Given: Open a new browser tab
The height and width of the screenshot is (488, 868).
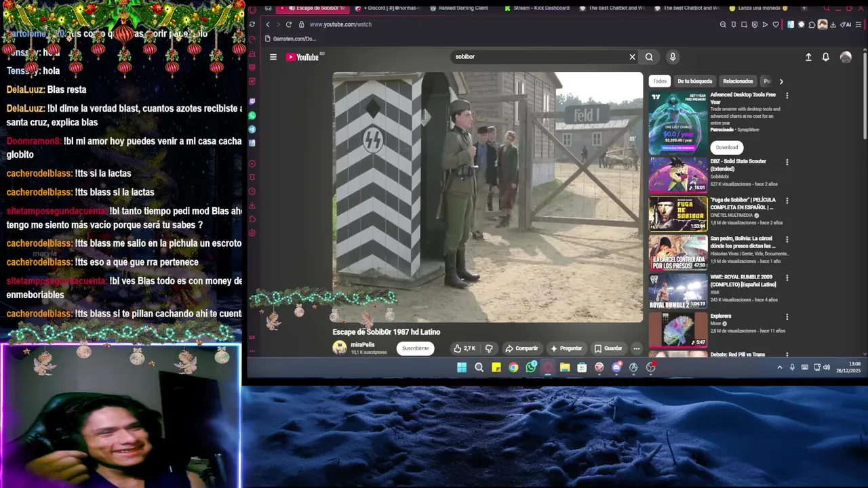Looking at the screenshot, I should pyautogui.click(x=804, y=8).
